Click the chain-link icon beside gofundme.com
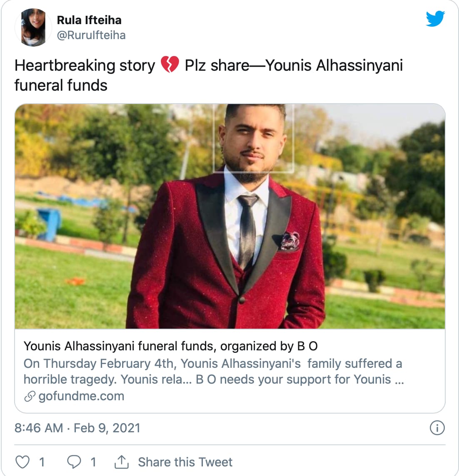 30,397
